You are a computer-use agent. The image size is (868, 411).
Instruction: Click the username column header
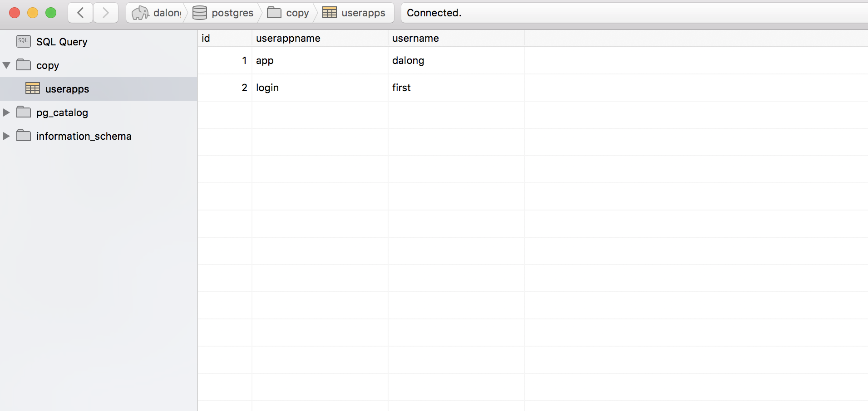(x=456, y=39)
